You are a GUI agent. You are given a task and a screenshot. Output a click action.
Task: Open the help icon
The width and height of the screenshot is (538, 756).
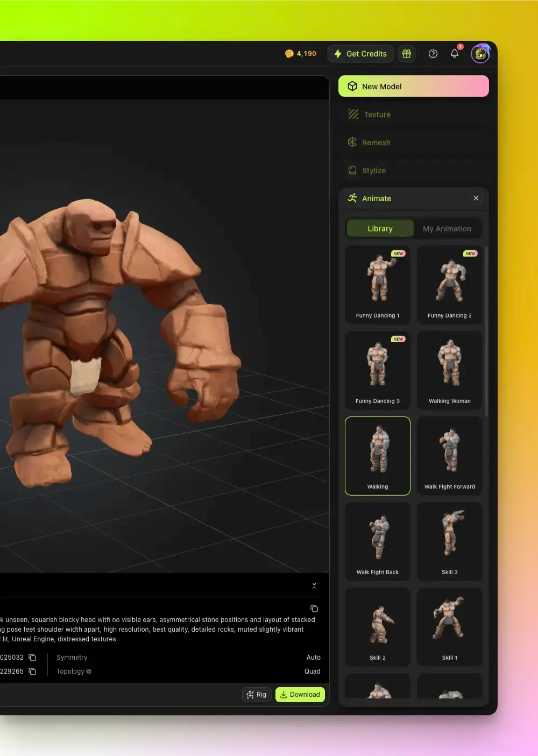(x=433, y=53)
